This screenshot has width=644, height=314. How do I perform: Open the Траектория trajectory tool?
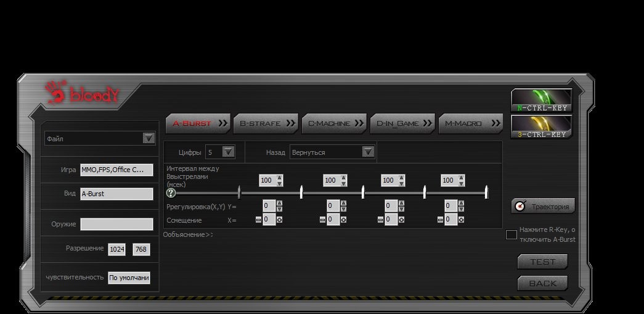click(x=543, y=206)
